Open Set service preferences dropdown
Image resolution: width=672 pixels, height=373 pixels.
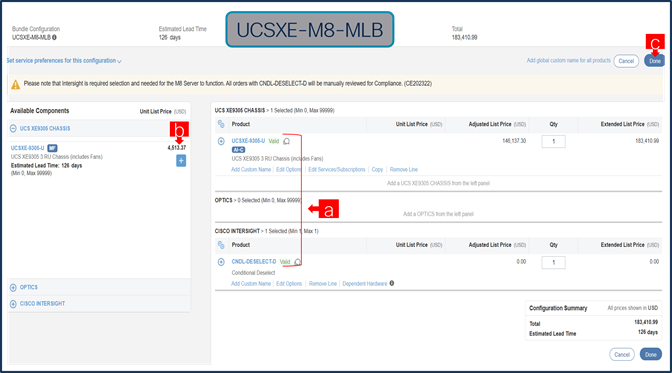point(64,60)
